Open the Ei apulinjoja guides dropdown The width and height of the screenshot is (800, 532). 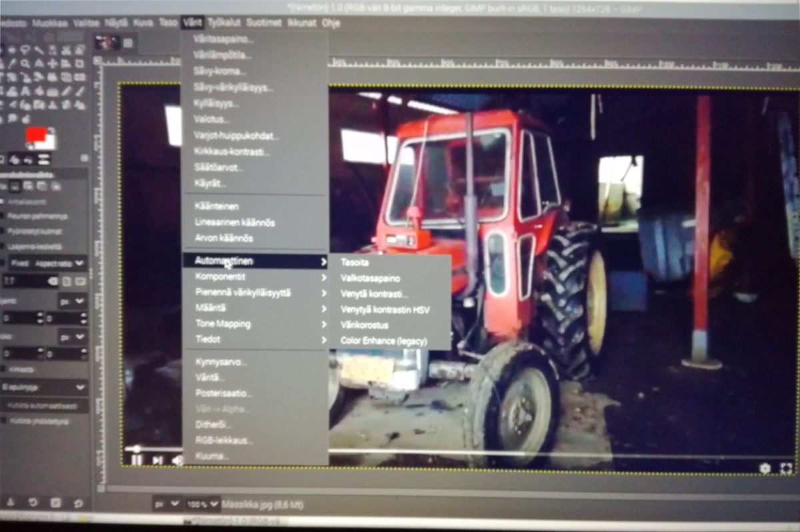point(44,387)
